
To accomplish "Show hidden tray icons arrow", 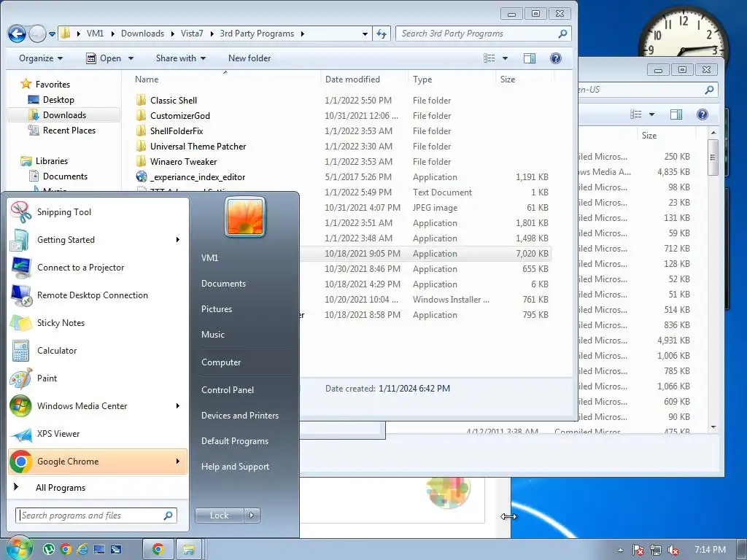I will (620, 550).
